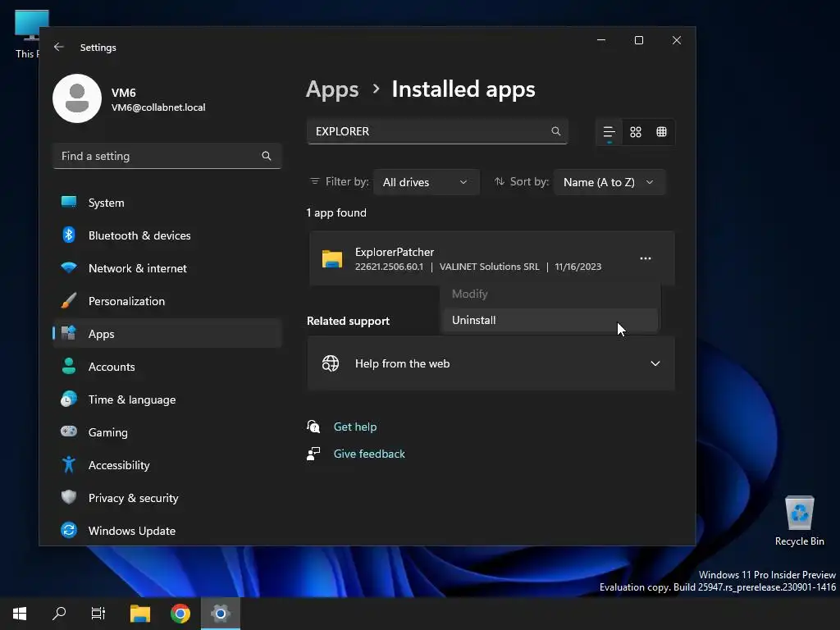Image resolution: width=840 pixels, height=630 pixels.
Task: Go to Windows Update
Action: click(x=167, y=531)
